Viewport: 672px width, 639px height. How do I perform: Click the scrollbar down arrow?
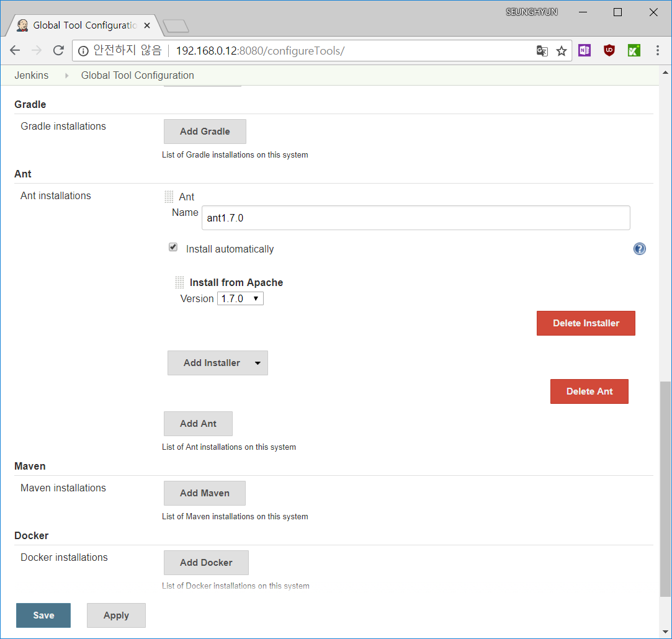pyautogui.click(x=665, y=632)
